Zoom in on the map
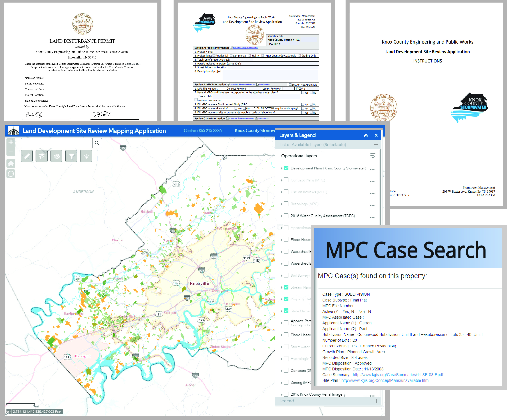The image size is (507, 420). coord(11,142)
